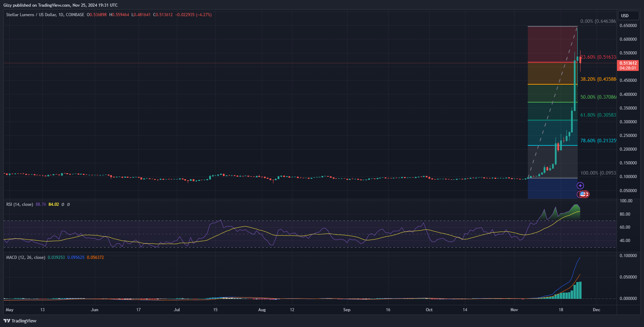Click the MACD scale value 0.000000
Image resolution: width=644 pixels, height=327 pixels.
[628, 299]
